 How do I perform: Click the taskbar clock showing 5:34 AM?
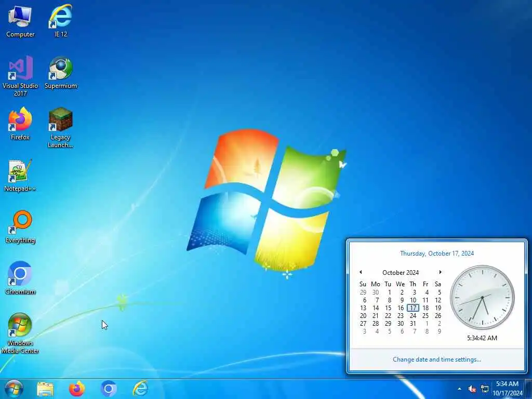(508, 389)
